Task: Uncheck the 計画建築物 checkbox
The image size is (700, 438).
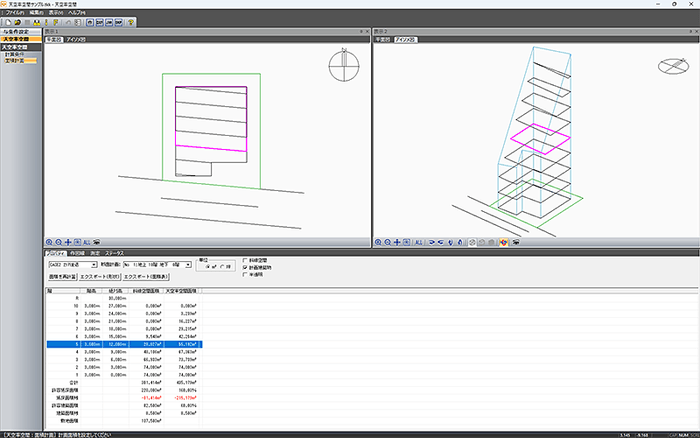Action: click(245, 267)
